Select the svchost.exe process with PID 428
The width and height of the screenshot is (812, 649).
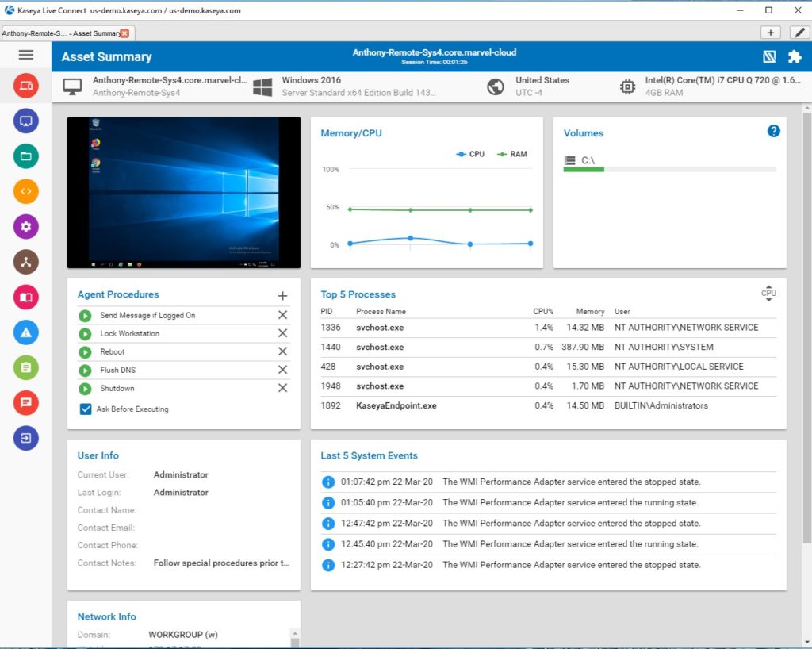coord(549,367)
